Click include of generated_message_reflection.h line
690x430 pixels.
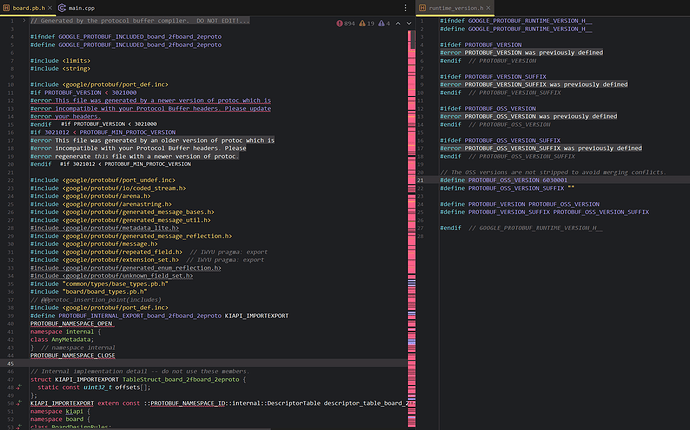click(131, 236)
